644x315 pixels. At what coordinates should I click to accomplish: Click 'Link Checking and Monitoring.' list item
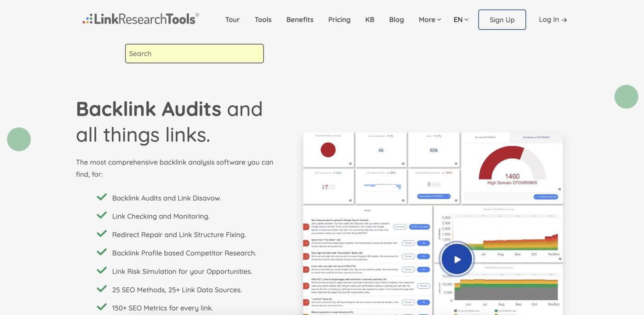point(161,216)
